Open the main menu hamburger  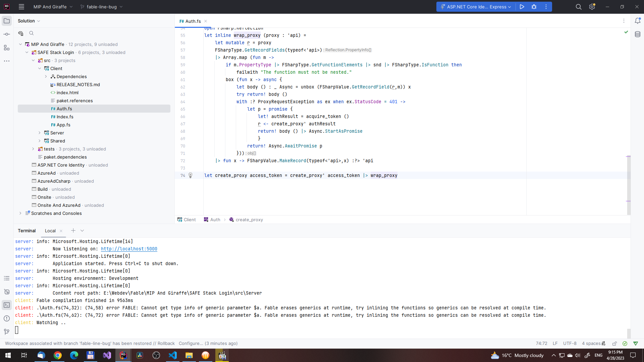(x=21, y=7)
